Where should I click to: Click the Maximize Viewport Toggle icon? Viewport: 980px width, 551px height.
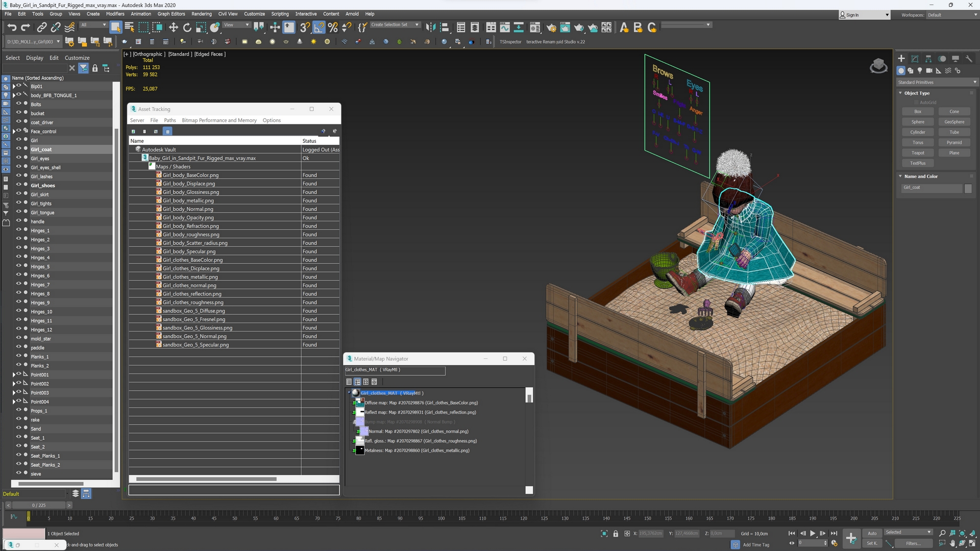(972, 543)
